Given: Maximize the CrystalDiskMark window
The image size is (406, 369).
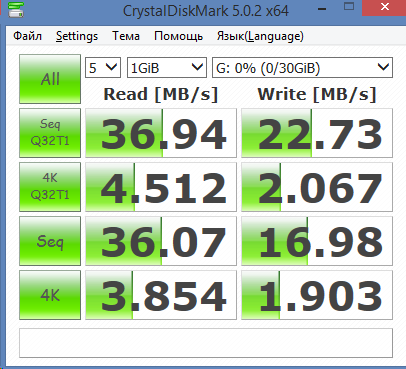Looking at the screenshot, I should (349, 7).
